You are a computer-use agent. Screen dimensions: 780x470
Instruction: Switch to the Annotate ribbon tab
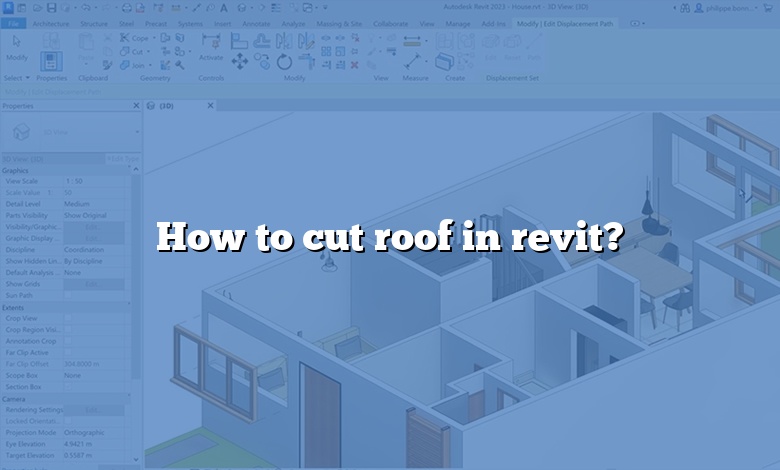[x=256, y=24]
